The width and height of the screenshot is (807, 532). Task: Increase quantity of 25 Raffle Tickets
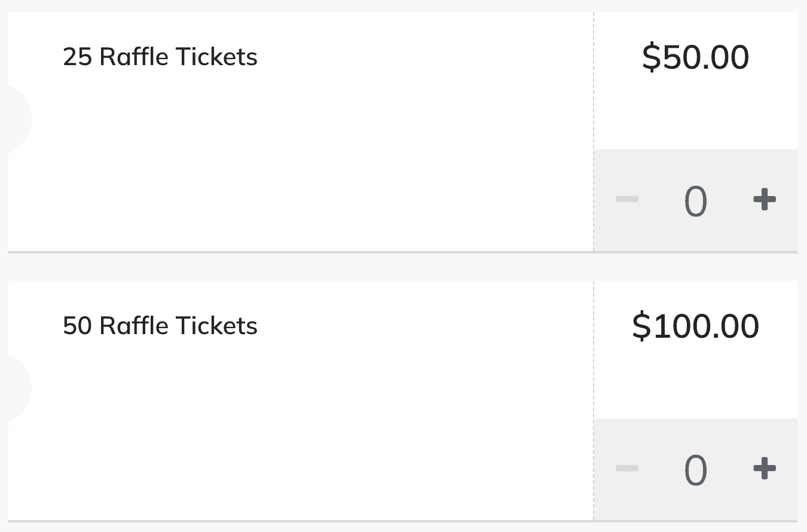pyautogui.click(x=765, y=200)
